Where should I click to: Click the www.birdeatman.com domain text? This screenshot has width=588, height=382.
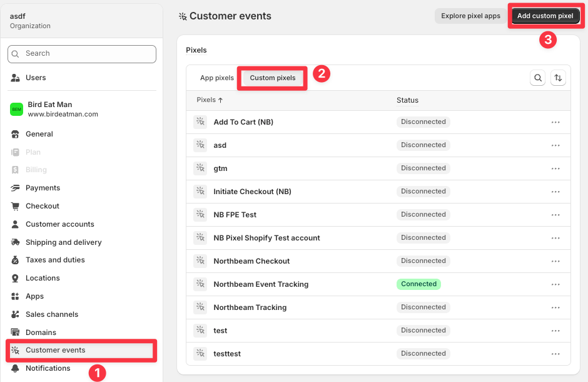63,114
